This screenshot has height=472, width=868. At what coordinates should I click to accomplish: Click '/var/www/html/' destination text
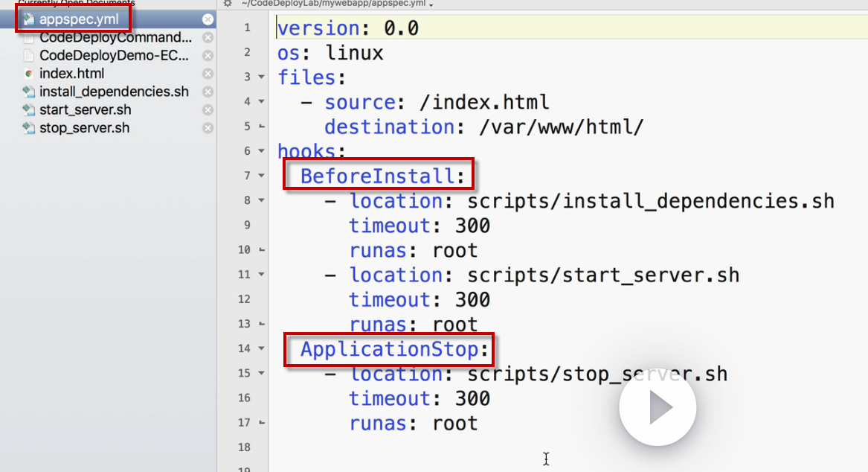tap(562, 127)
